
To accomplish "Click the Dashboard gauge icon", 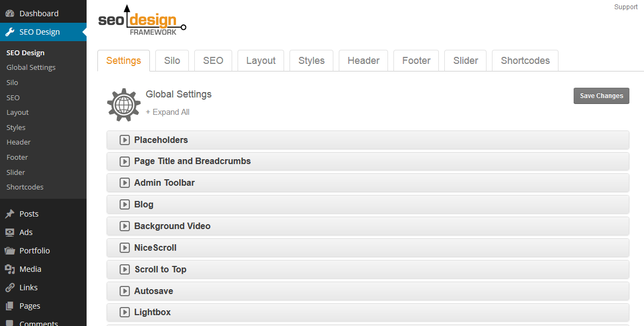I will (10, 14).
